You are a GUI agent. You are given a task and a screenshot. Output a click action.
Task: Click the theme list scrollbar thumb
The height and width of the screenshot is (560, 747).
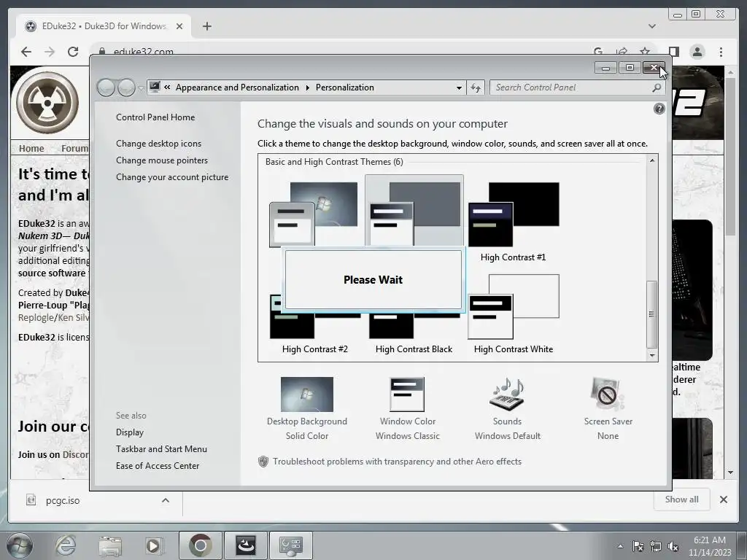tap(651, 314)
